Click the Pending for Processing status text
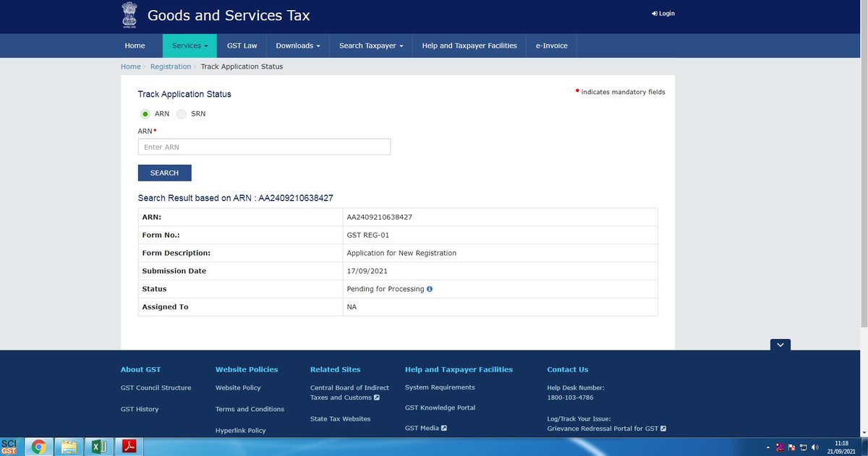 [x=386, y=289]
